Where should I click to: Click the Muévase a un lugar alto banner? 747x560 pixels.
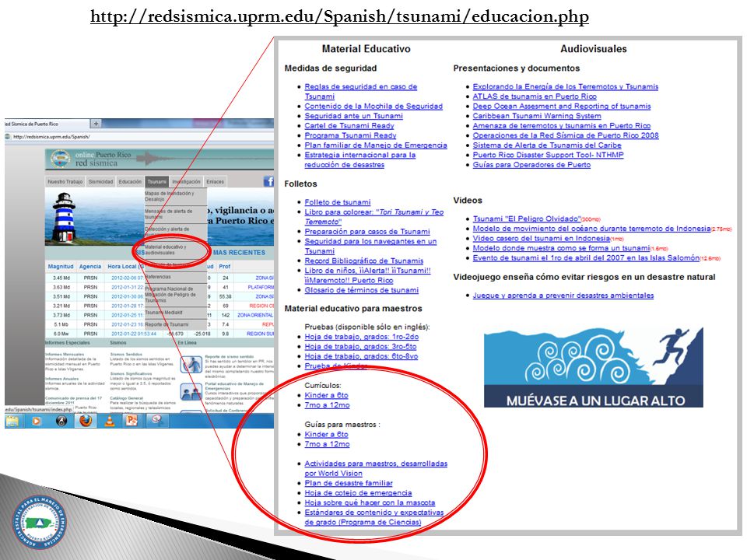click(x=594, y=367)
